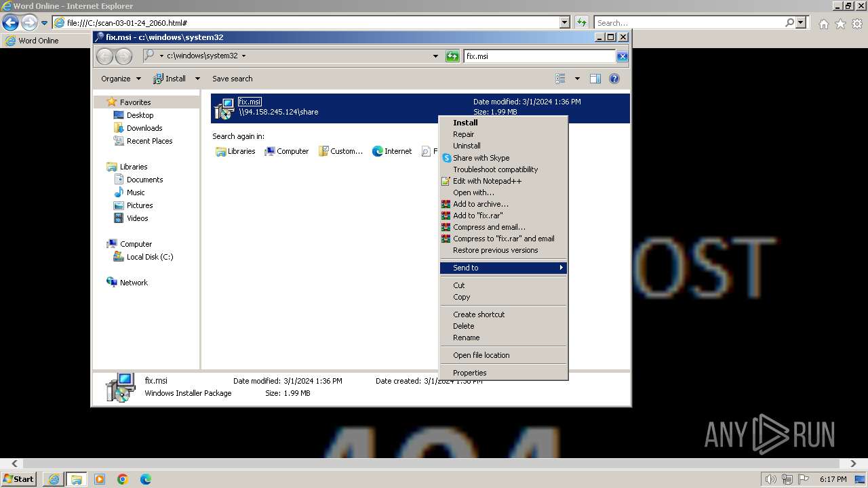
Task: Click WinRAR icon beside Add to archive
Action: [x=446, y=204]
